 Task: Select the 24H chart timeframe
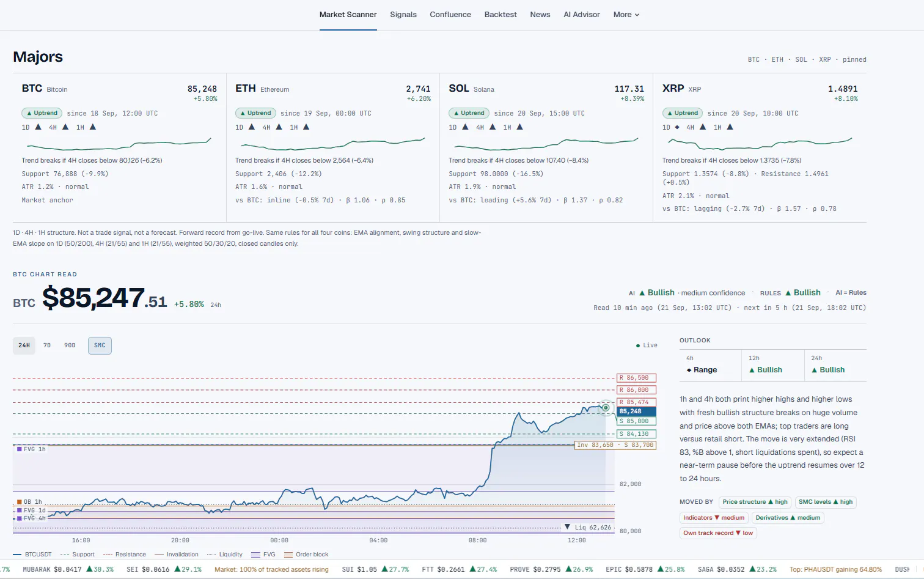(24, 345)
